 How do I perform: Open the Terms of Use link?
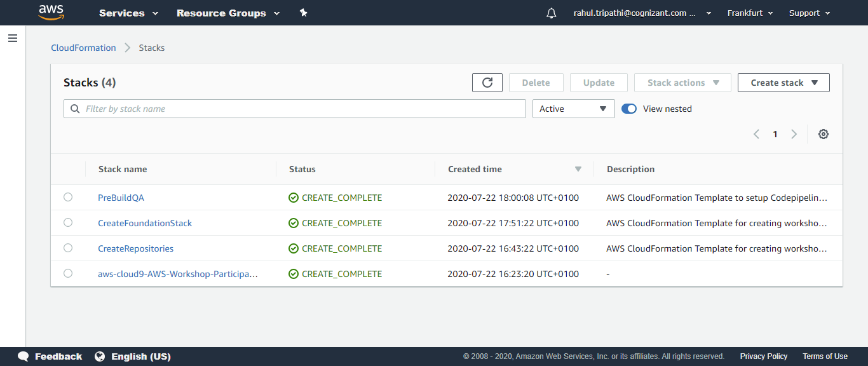[x=825, y=356]
